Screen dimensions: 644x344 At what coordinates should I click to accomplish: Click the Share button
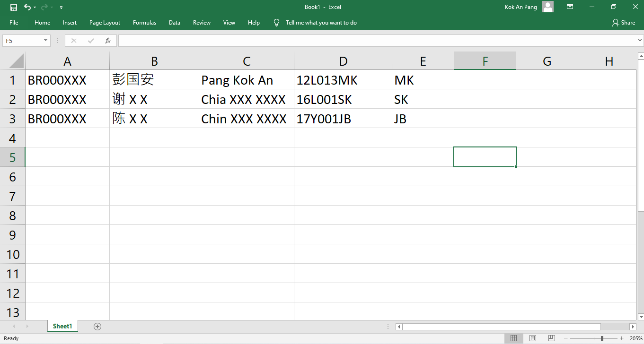pyautogui.click(x=624, y=22)
